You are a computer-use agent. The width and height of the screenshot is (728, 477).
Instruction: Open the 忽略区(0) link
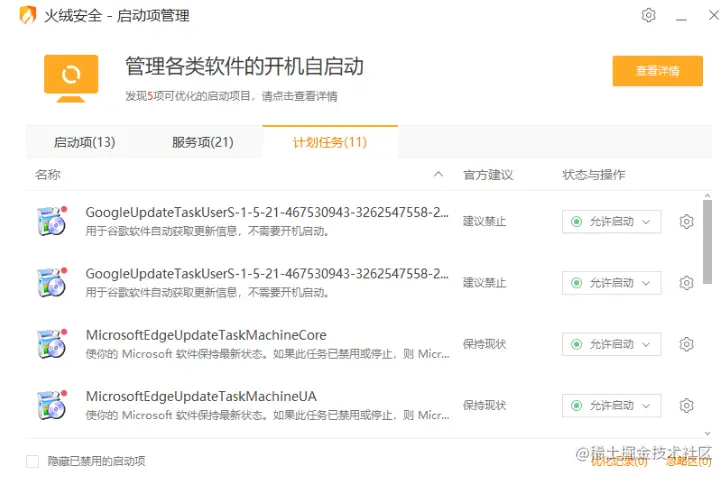[x=689, y=461]
